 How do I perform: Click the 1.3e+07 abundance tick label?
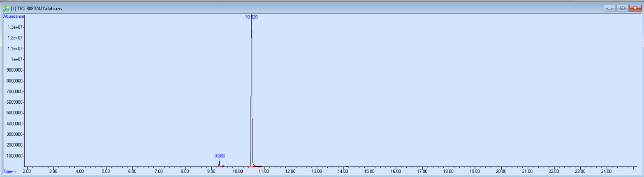16,27
